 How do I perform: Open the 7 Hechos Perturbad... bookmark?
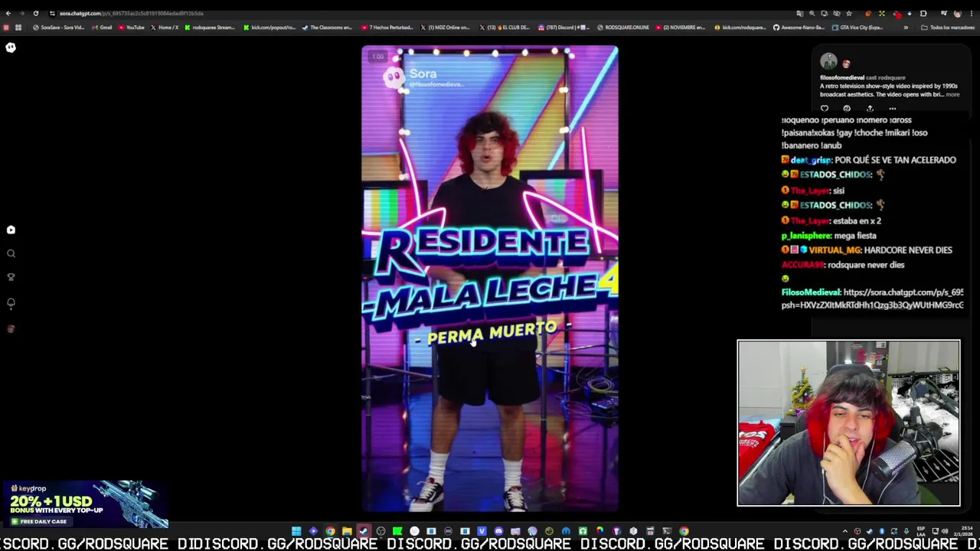point(387,28)
